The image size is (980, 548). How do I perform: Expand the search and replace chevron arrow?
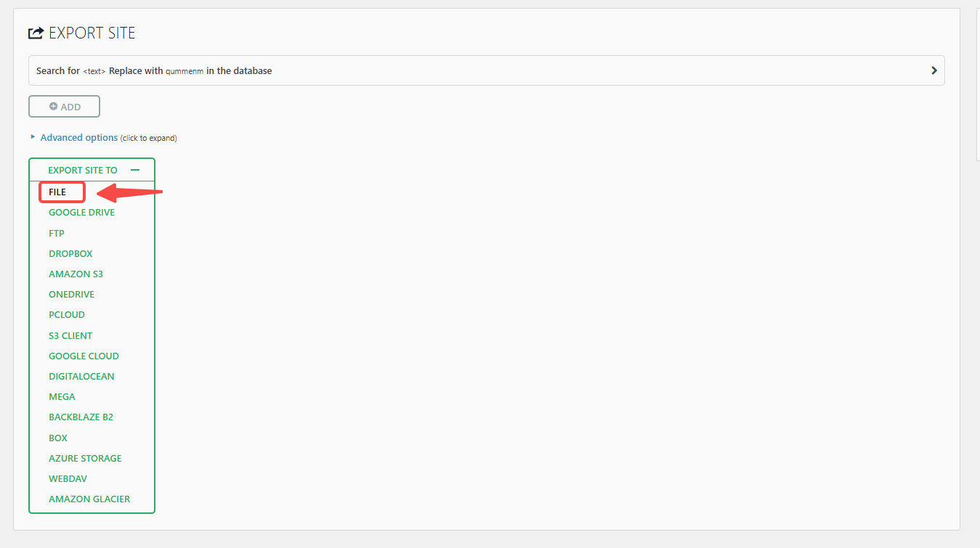[x=934, y=70]
